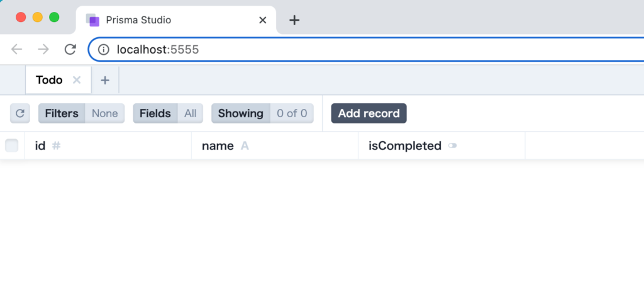The height and width of the screenshot is (301, 644).
Task: Click the name column header
Action: pyautogui.click(x=275, y=145)
